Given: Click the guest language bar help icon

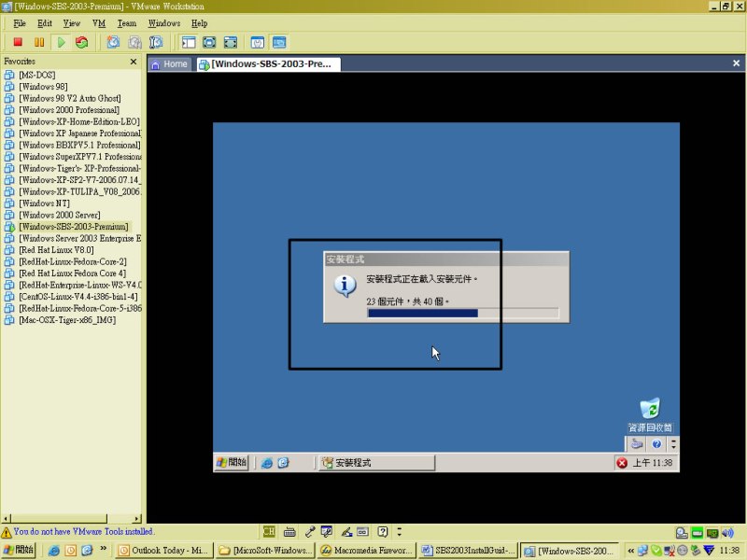Looking at the screenshot, I should click(x=656, y=444).
